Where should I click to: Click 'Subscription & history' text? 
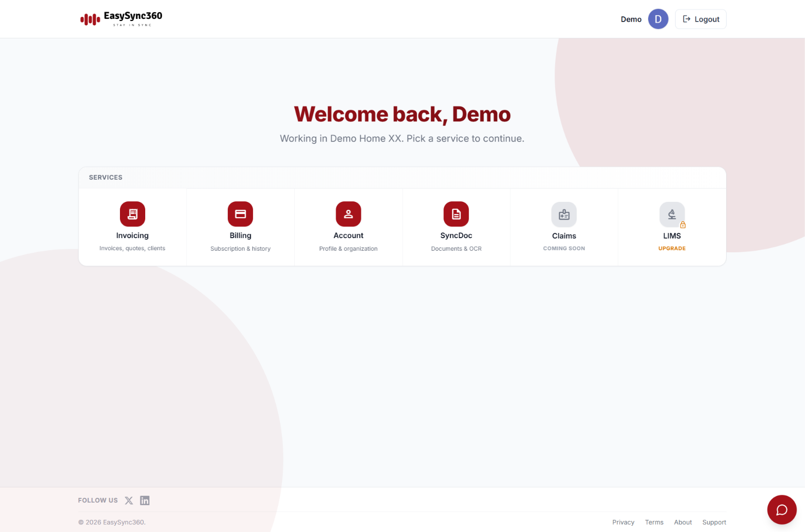click(240, 249)
